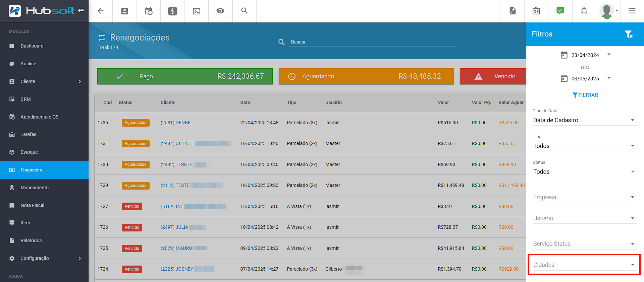Open the Usuário filter dropdown
Screen dimensions: 644x282
click(585, 218)
